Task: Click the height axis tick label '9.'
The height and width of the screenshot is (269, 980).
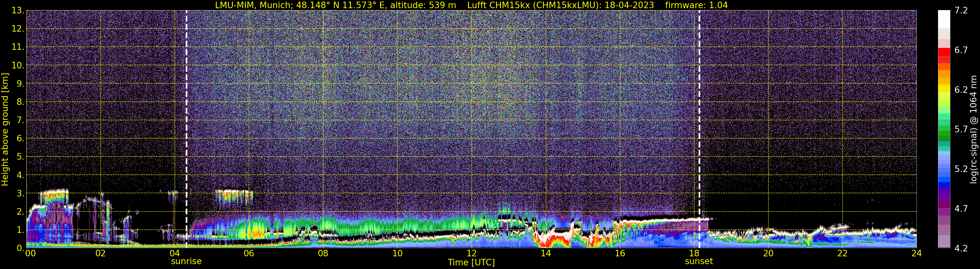Action: coord(20,83)
